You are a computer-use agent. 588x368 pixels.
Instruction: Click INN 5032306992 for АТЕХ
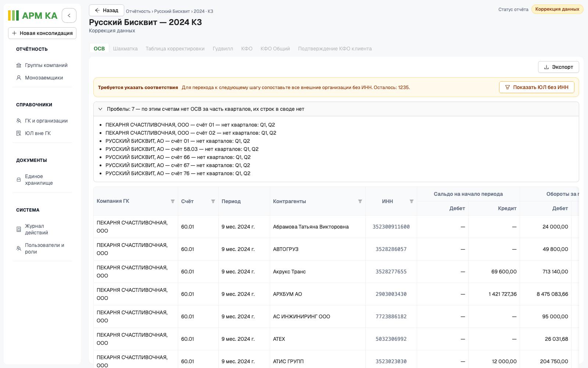point(391,339)
